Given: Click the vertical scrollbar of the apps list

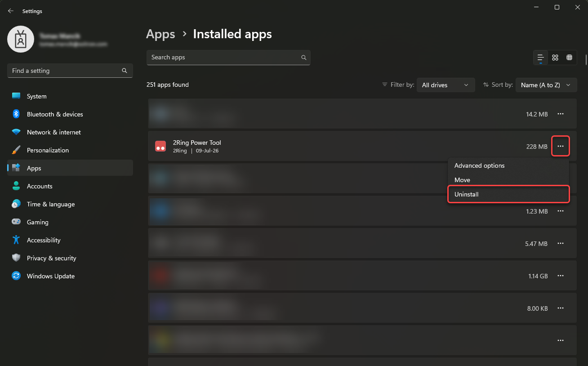Looking at the screenshot, I should [x=586, y=60].
